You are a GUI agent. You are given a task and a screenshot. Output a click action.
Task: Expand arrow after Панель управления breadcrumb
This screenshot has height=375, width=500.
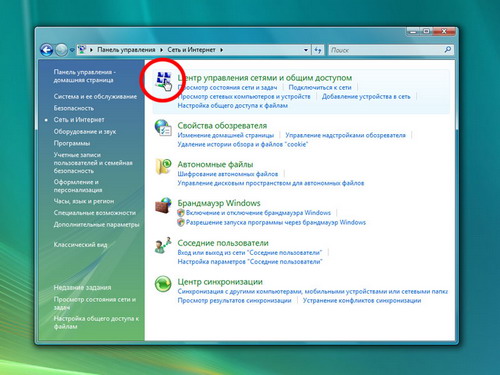click(161, 50)
